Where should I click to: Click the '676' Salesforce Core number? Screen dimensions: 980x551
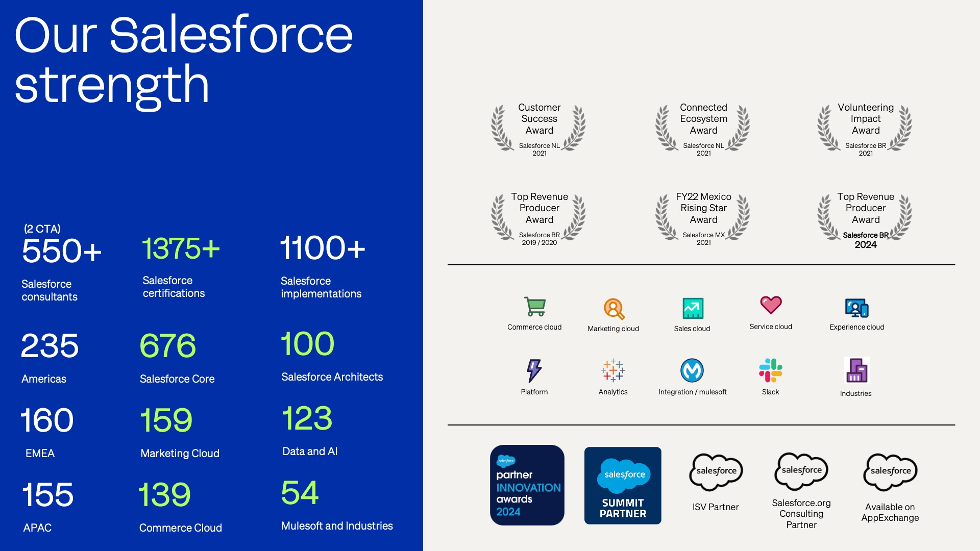point(168,345)
